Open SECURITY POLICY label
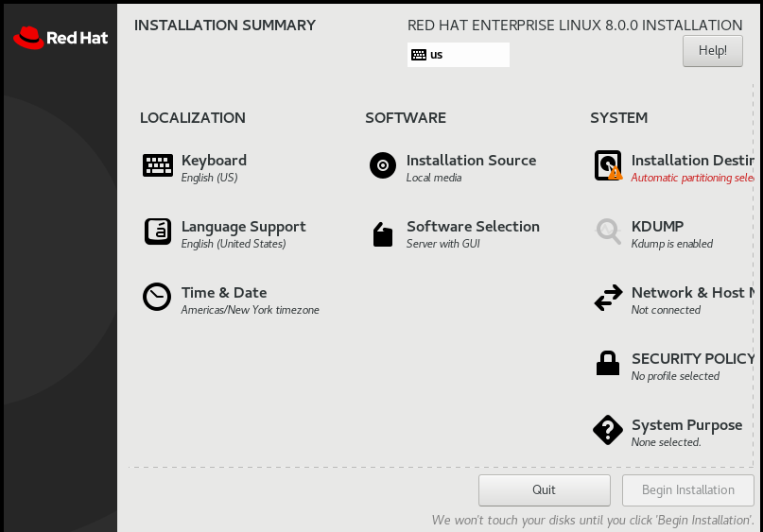This screenshot has height=532, width=763. pyautogui.click(x=693, y=359)
